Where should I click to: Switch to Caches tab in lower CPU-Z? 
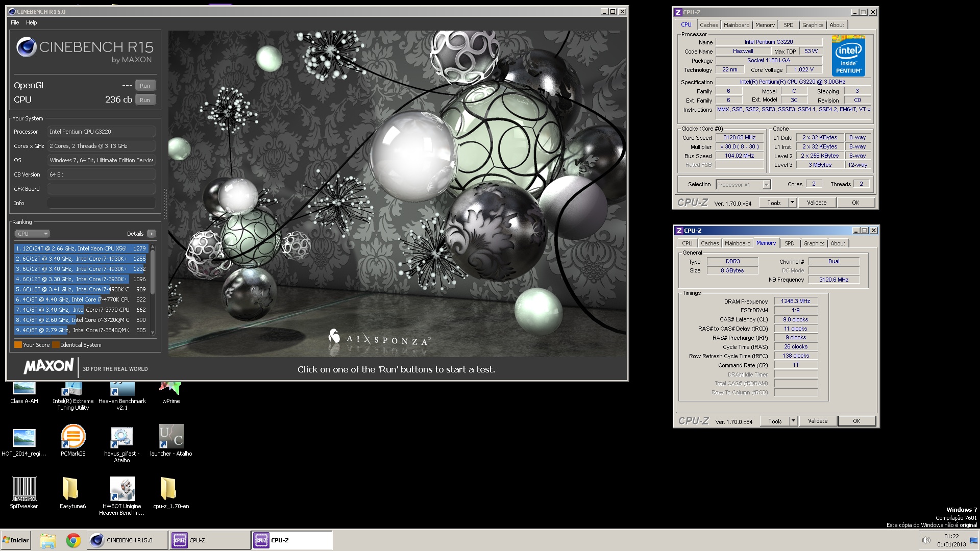tap(709, 243)
